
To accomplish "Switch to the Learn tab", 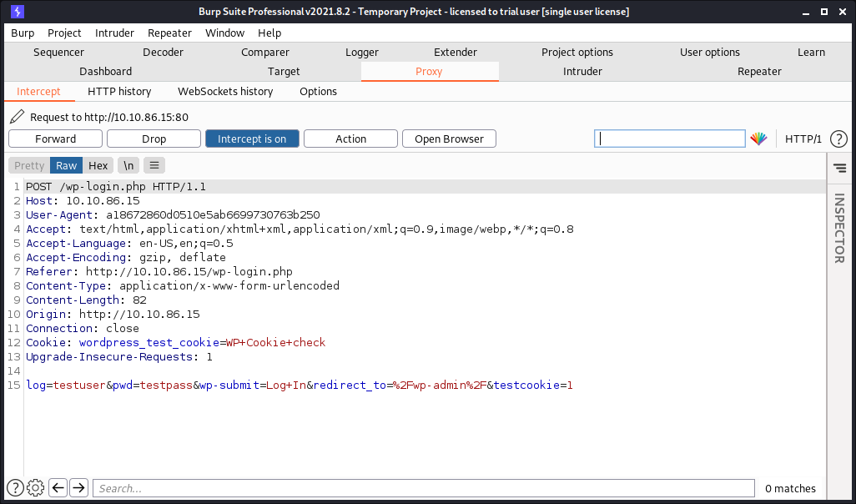I will pyautogui.click(x=811, y=52).
